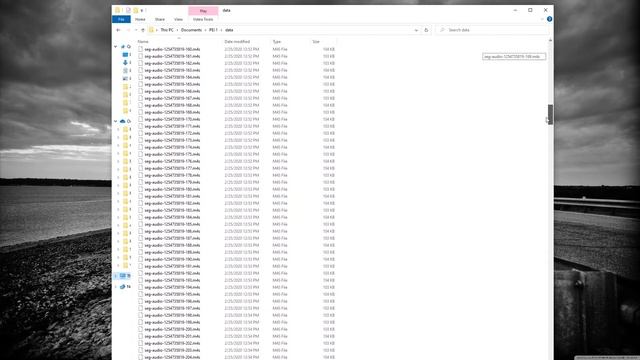Click the scrollbar up arrow
The height and width of the screenshot is (360, 640).
[x=550, y=40]
